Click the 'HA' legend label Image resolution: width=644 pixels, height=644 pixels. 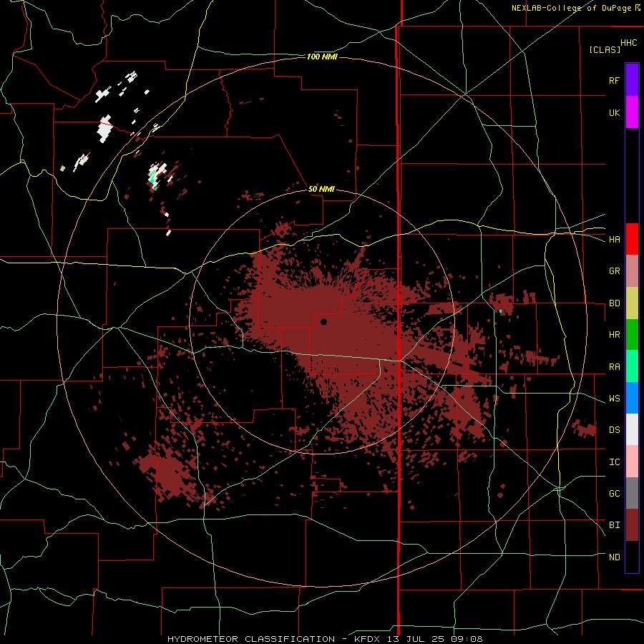(614, 240)
